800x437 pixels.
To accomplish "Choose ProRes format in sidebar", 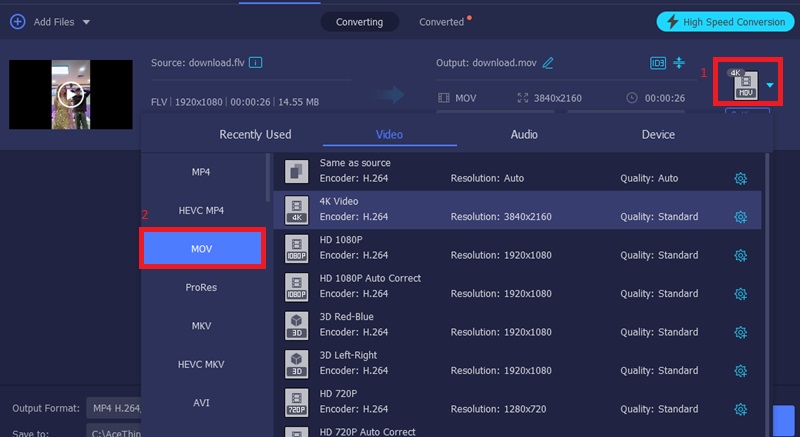I will pos(201,288).
